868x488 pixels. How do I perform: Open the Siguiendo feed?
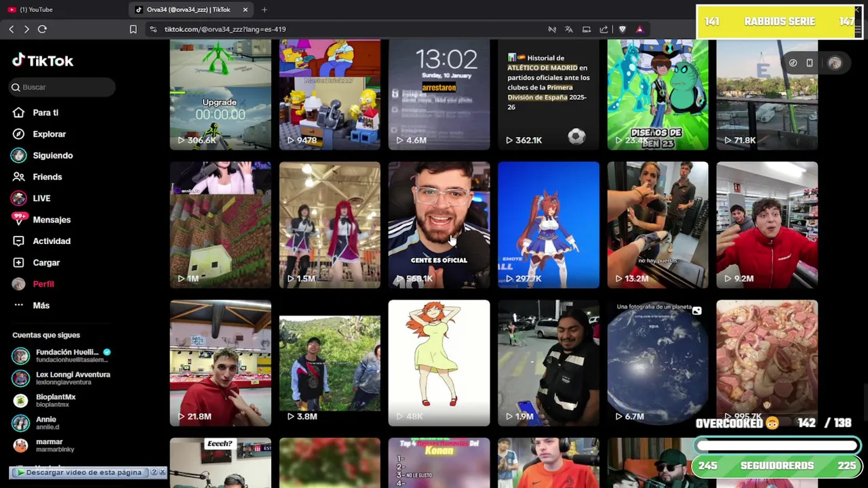52,155
